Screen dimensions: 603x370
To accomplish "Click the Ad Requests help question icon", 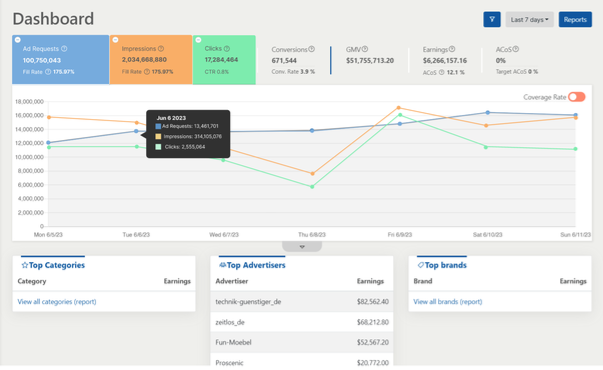I will tap(64, 49).
